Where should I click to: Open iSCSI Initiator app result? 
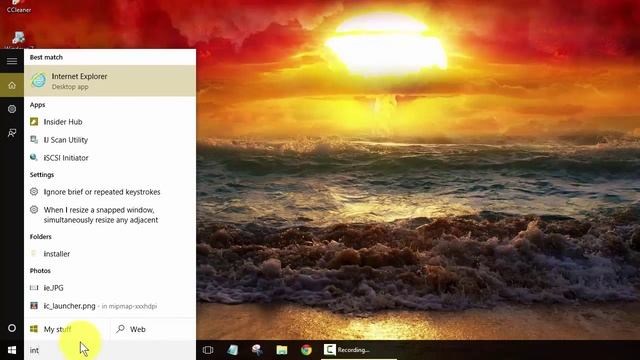[110, 158]
